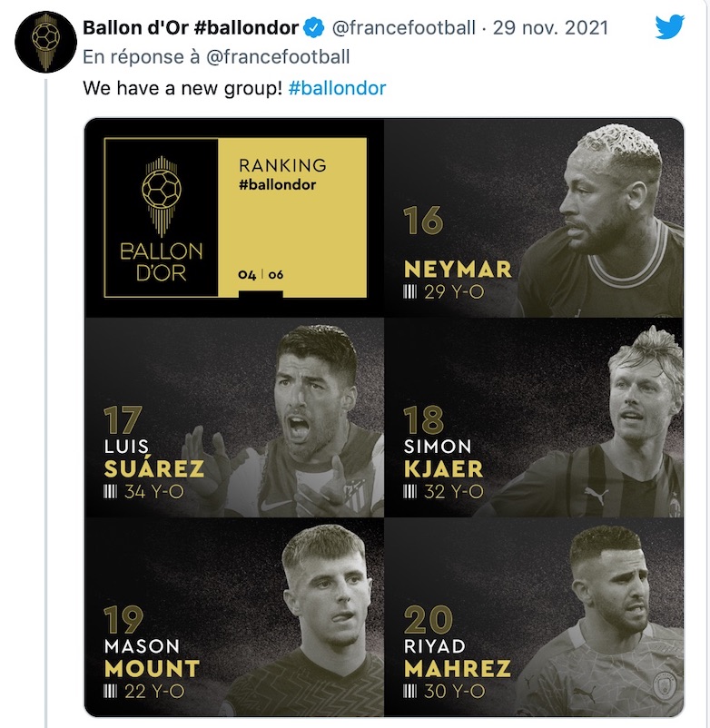Click the blue verified badge
This screenshot has height=728, width=710.
314,28
